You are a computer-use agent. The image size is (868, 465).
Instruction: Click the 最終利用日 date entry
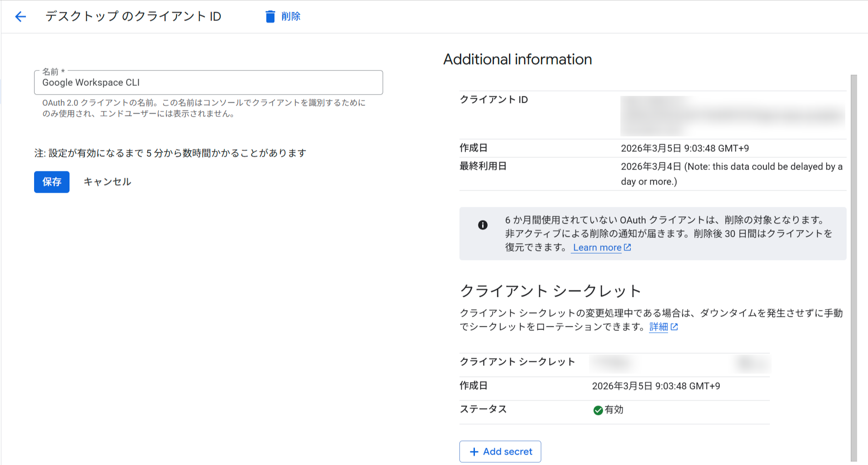click(731, 174)
